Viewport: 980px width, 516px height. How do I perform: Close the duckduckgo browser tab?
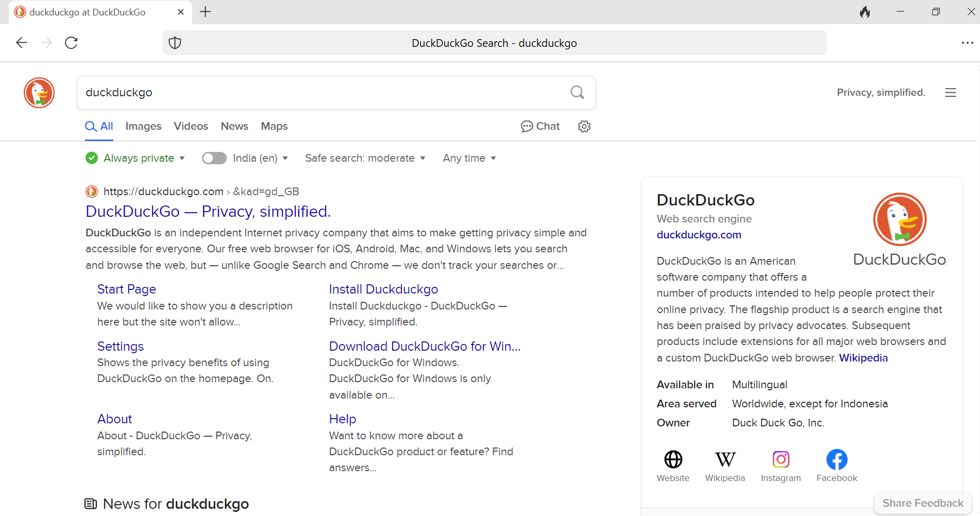coord(181,12)
